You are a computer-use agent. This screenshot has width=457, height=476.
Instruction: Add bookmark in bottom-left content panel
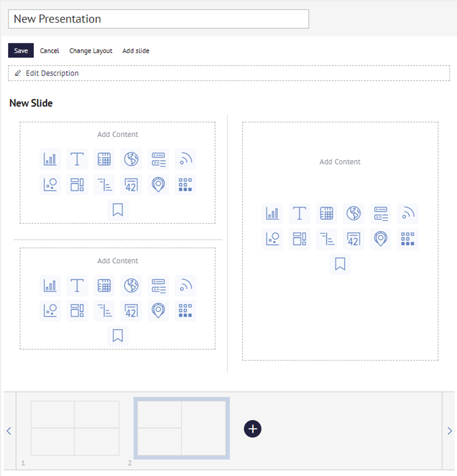click(x=118, y=336)
